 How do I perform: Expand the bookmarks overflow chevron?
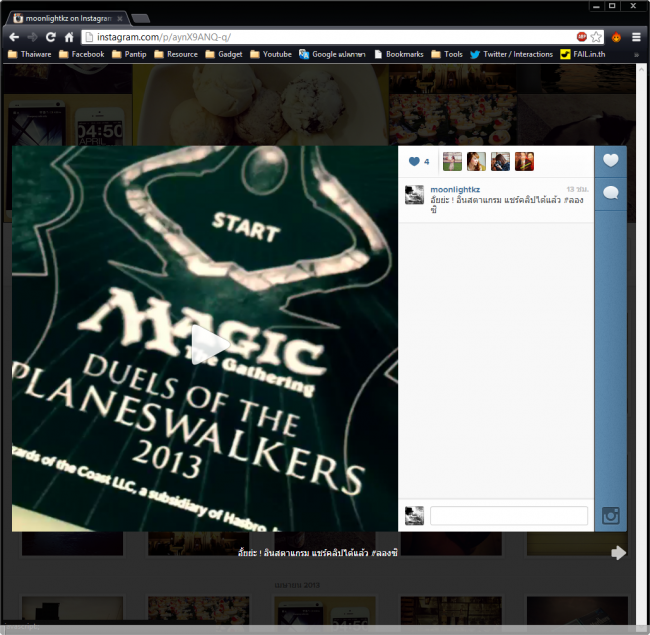636,55
